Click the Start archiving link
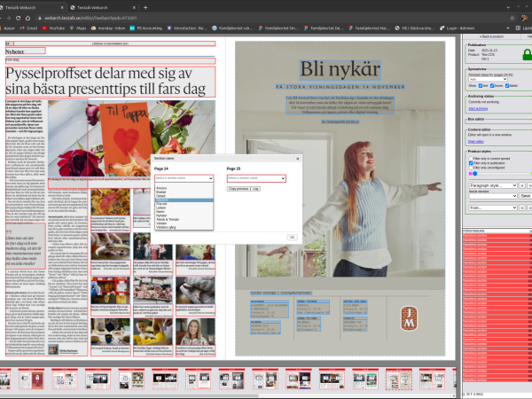The image size is (532, 399). 478,108
